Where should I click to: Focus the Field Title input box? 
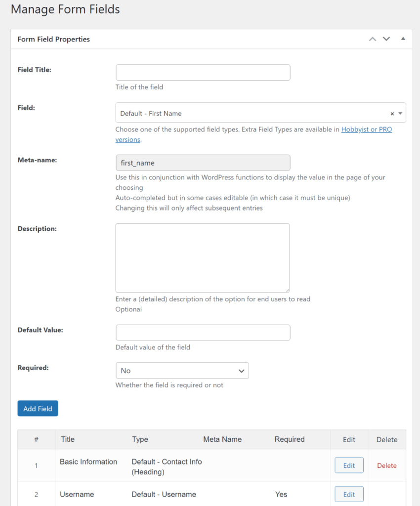(x=203, y=72)
